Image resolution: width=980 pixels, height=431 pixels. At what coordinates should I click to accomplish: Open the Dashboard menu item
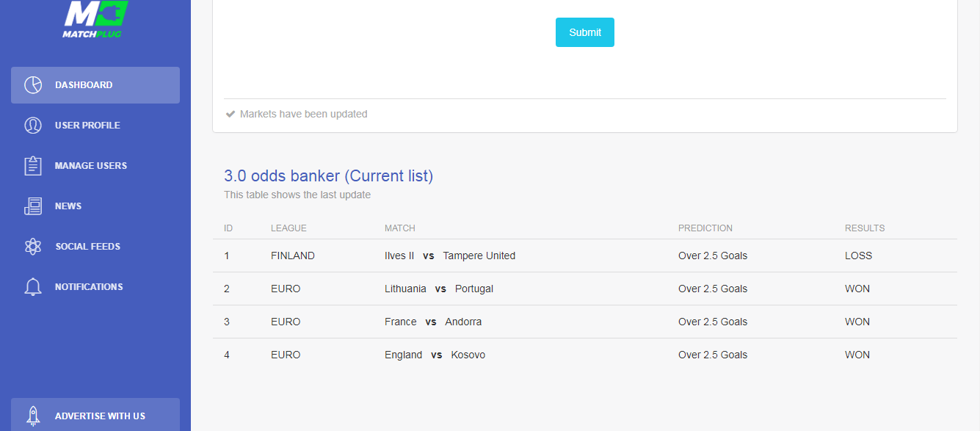point(95,85)
